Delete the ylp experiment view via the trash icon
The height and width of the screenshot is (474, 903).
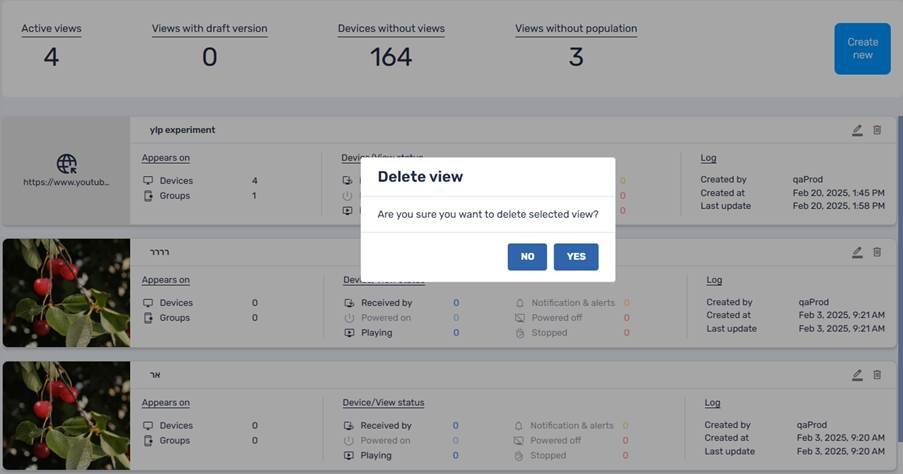point(877,130)
